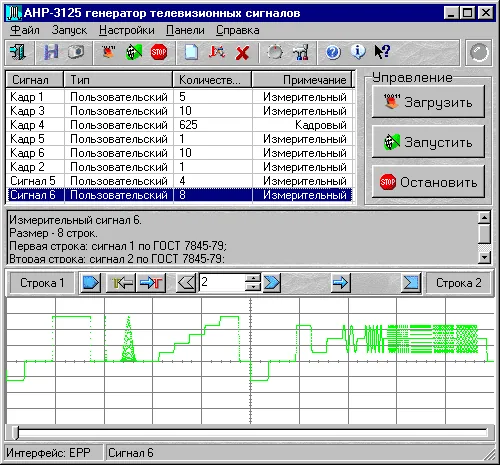Click the save floppy disk toolbar icon
Viewport: 500px width, 465px height.
point(51,52)
